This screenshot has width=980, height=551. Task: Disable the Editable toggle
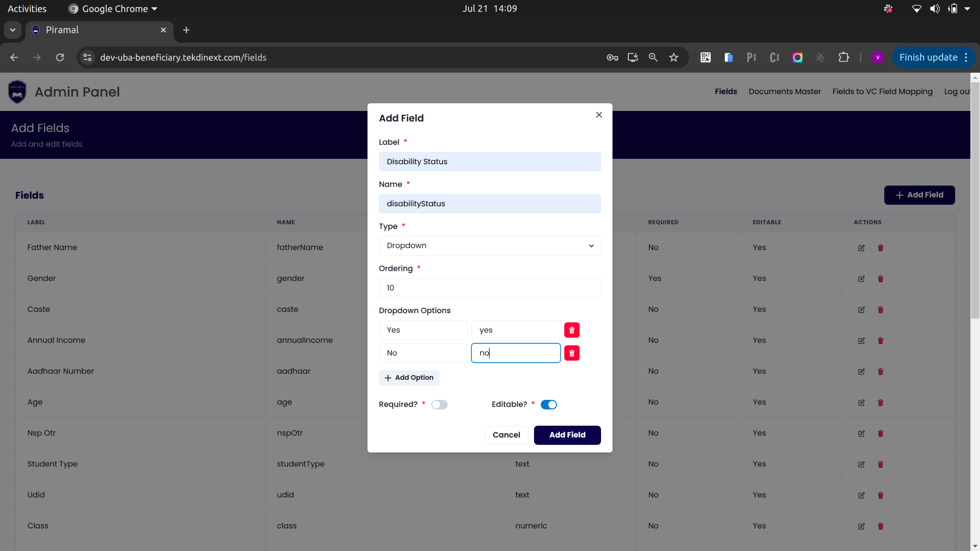[x=548, y=405]
